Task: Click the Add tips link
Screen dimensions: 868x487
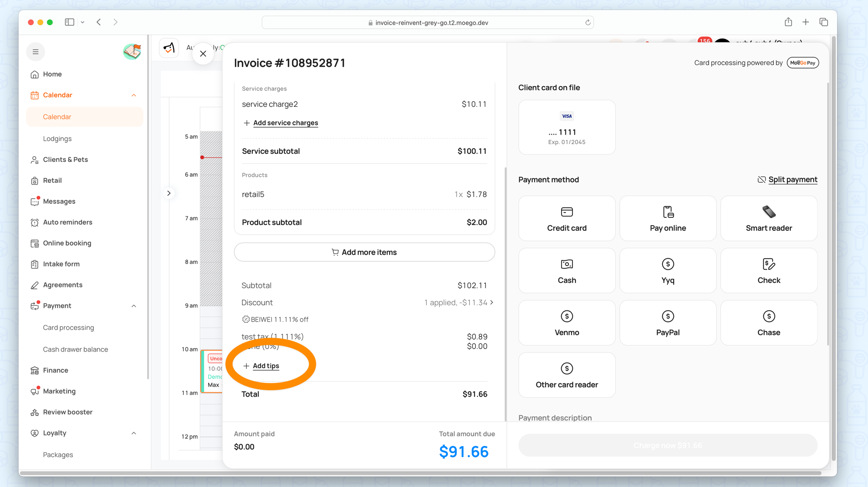Action: pyautogui.click(x=266, y=366)
